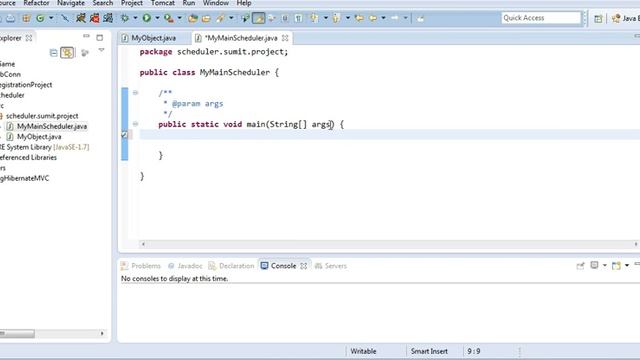The width and height of the screenshot is (640, 360).
Task: Open the Open Console dropdown arrow
Action: (x=627, y=266)
